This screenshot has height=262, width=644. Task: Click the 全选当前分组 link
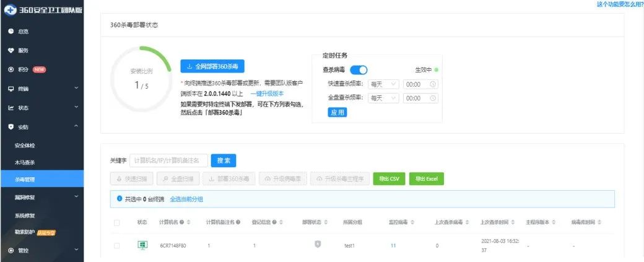[x=186, y=199]
